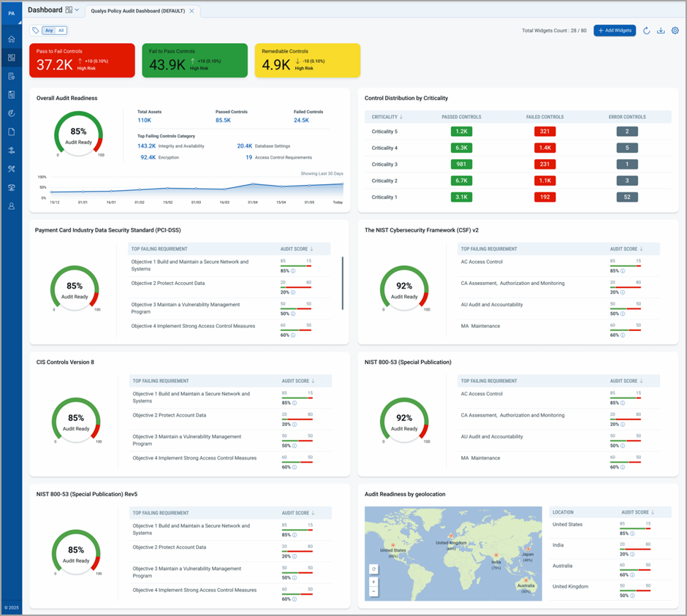687x616 pixels.
Task: Open the cube network icon in the sidebar
Action: pyautogui.click(x=12, y=188)
